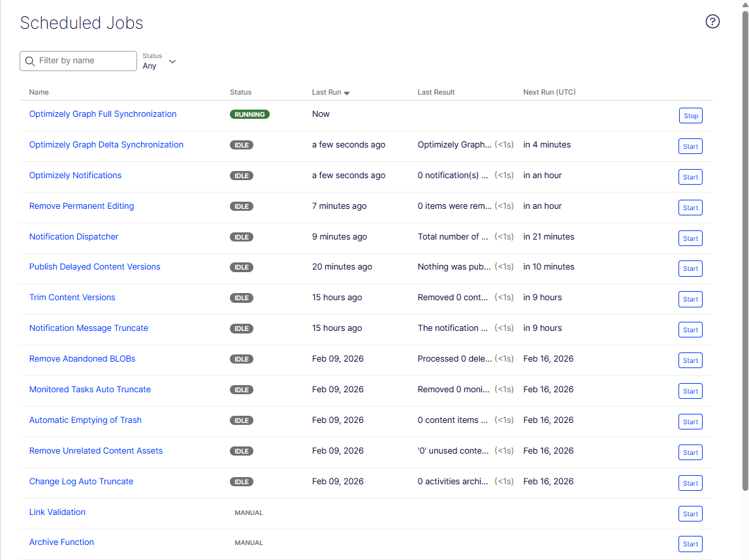Start the Notification Dispatcher job

tap(690, 238)
